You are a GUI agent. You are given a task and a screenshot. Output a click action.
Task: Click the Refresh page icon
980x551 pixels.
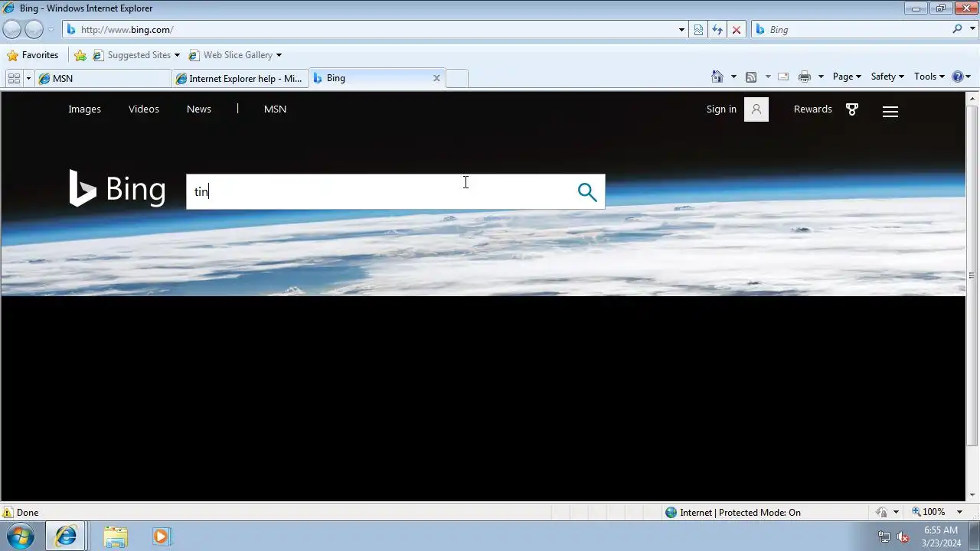717,30
